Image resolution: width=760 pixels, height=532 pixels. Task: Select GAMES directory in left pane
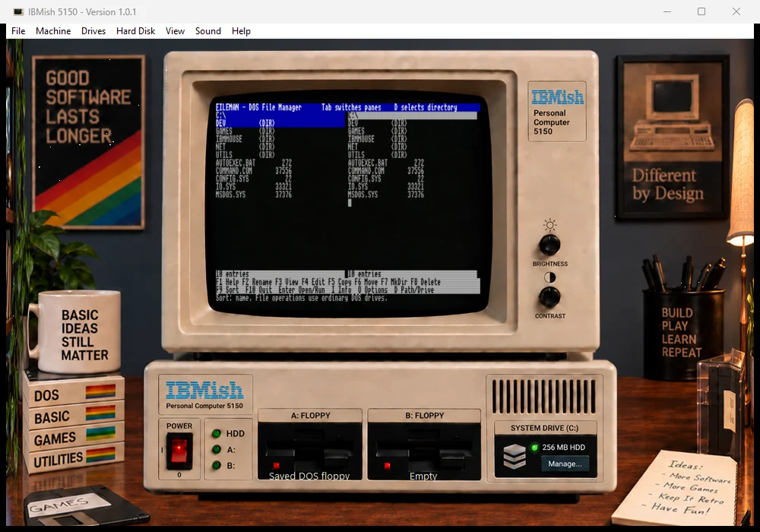280,131
